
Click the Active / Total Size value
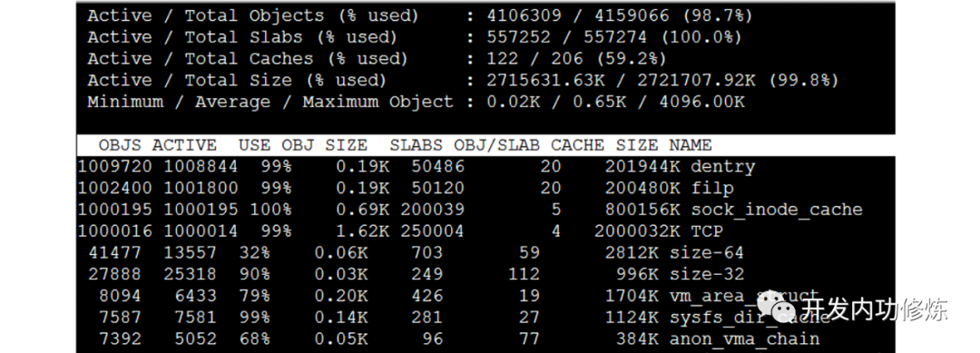coord(662,81)
